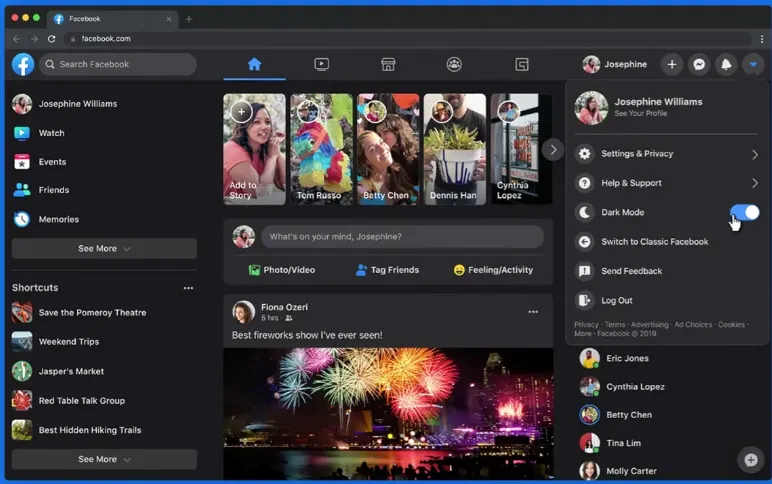
Task: Open See Your Profile link
Action: tap(641, 113)
